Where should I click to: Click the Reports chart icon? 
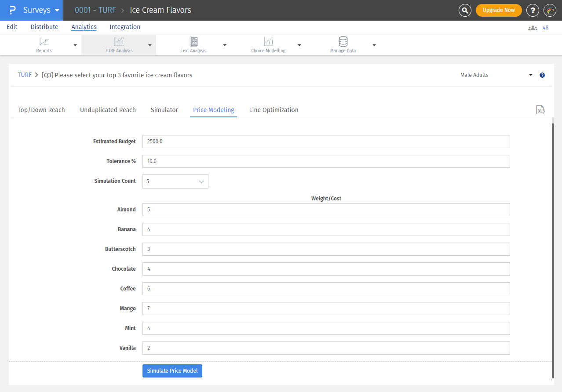pos(44,42)
